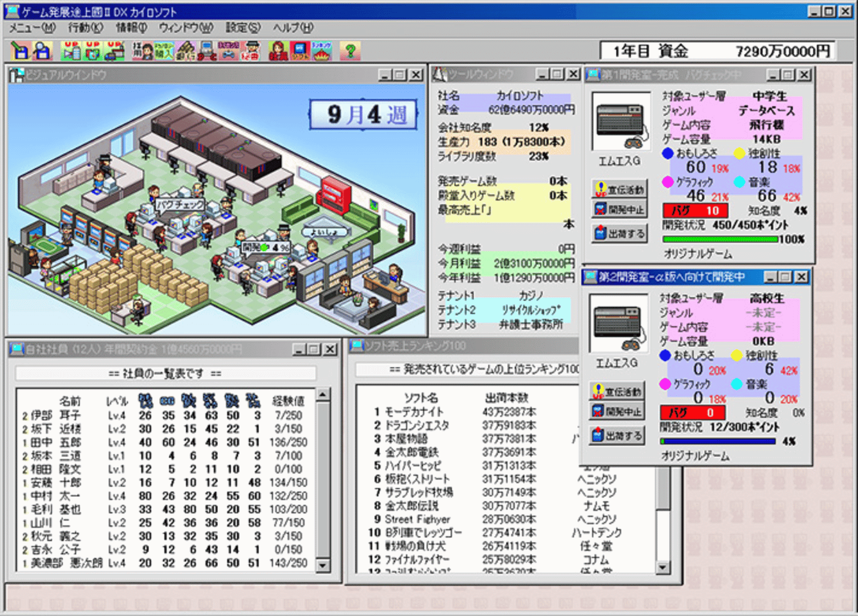Click the employee list scrollbar up arrow
This screenshot has width=858, height=616.
point(323,395)
